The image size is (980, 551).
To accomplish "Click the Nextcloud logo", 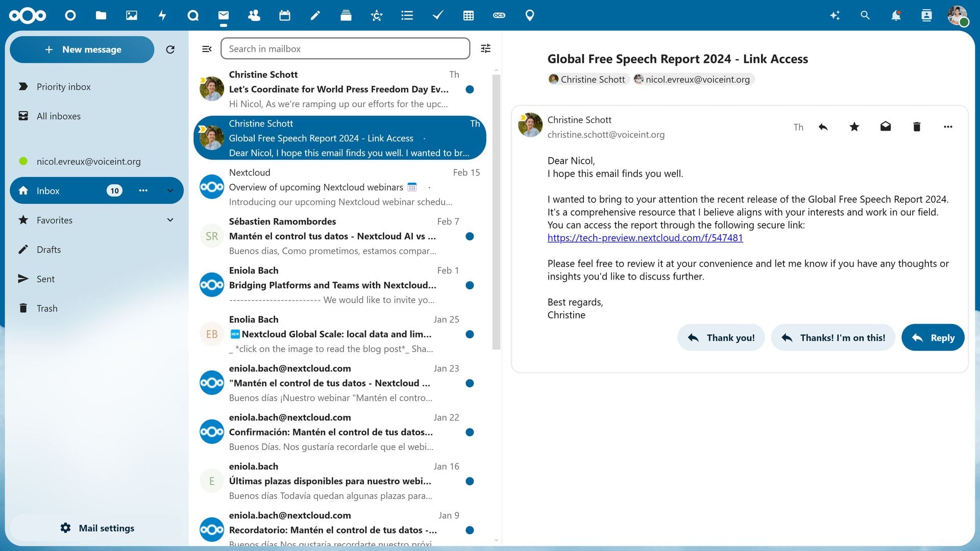I will [28, 15].
